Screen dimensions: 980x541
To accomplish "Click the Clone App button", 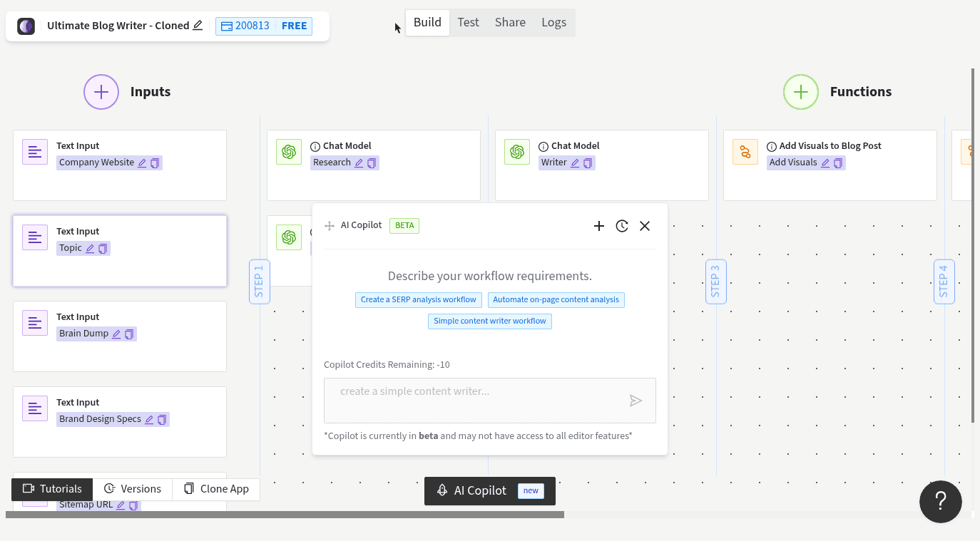I will 216,489.
